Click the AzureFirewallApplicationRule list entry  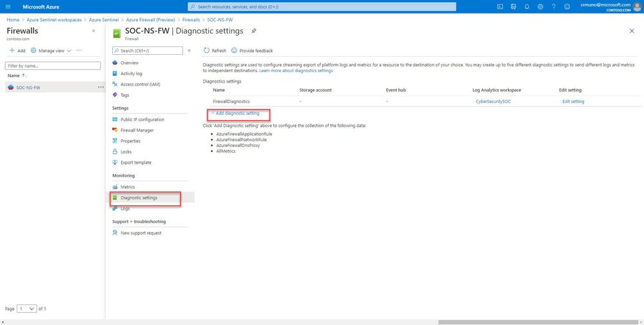click(x=244, y=134)
